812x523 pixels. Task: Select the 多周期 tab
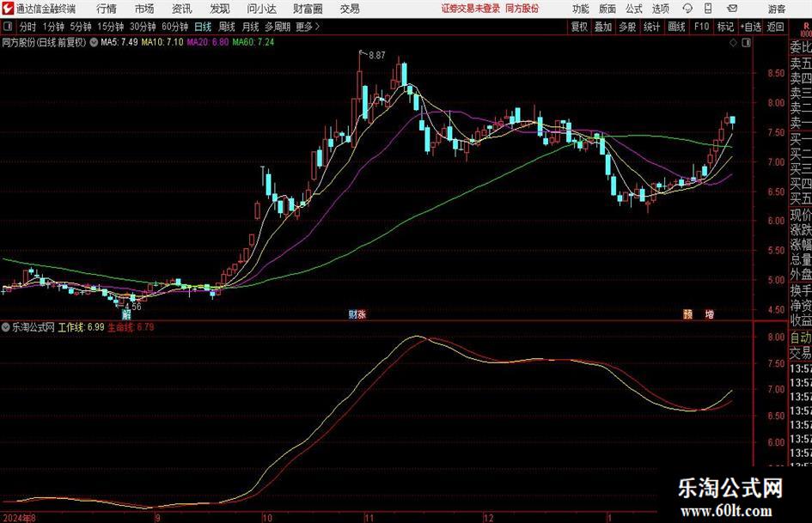[278, 27]
